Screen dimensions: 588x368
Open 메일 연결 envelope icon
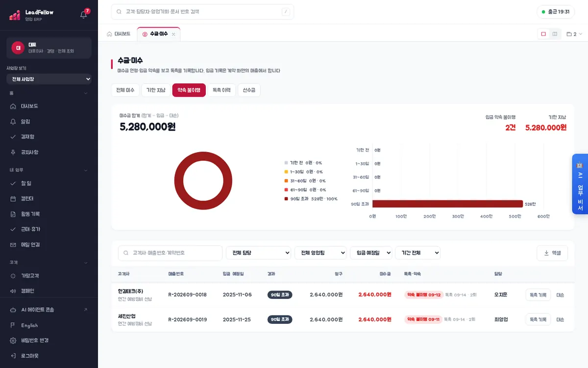(x=13, y=244)
